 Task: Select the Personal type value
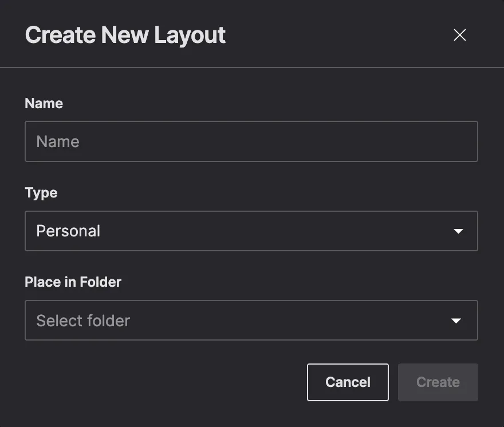68,231
